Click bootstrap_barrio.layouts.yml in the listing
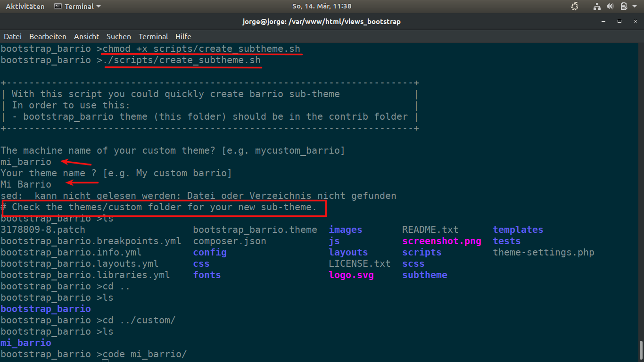 click(80, 263)
